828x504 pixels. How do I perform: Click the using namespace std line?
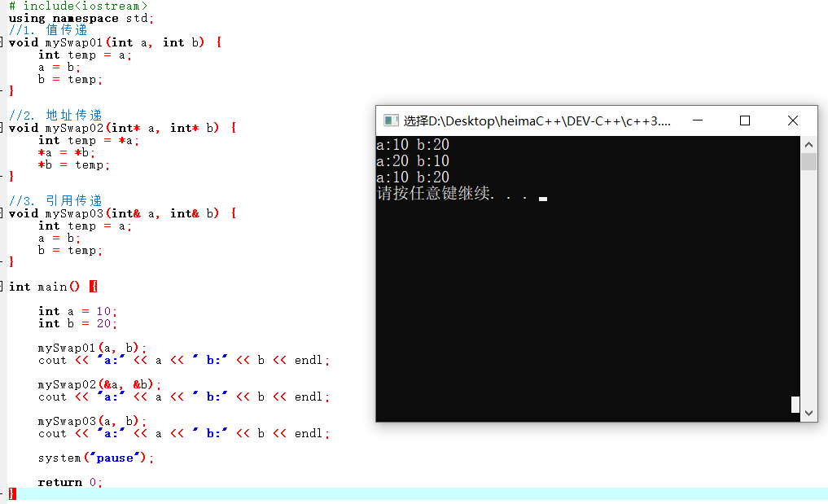point(81,19)
